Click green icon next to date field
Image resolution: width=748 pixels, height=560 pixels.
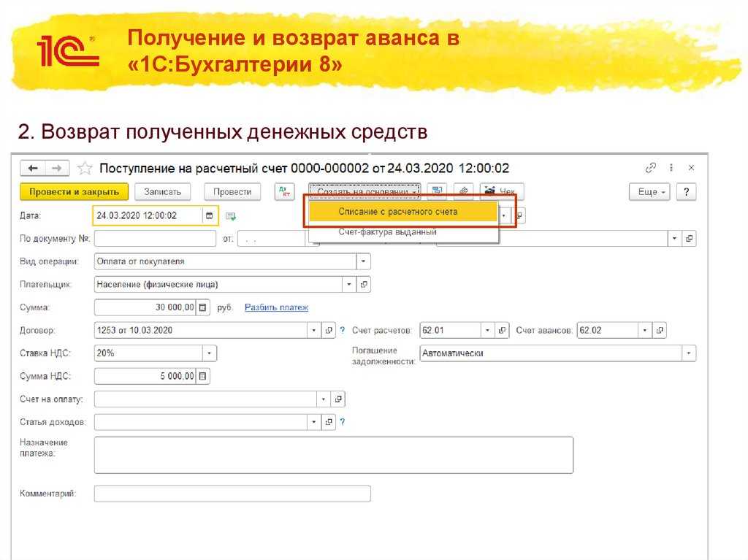tap(231, 216)
